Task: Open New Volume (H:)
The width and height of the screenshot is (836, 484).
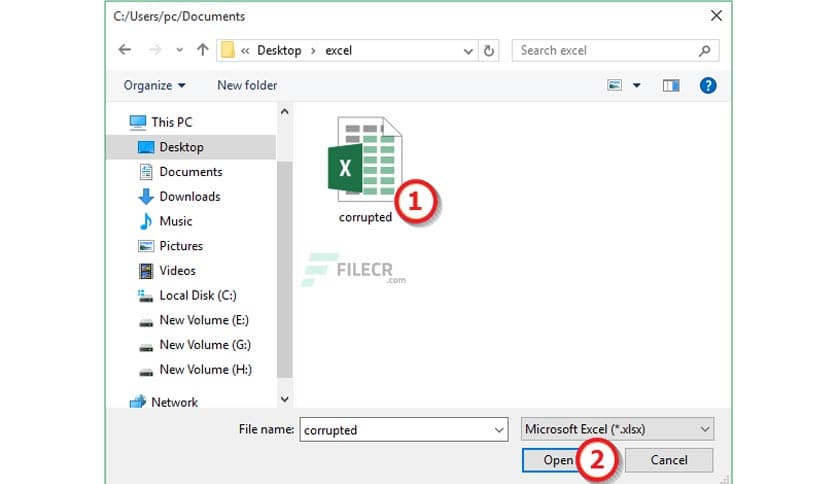Action: [x=206, y=369]
